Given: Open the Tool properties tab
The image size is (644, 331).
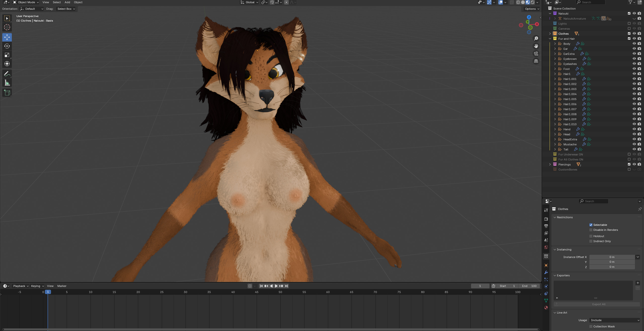Looking at the screenshot, I should coord(546,210).
